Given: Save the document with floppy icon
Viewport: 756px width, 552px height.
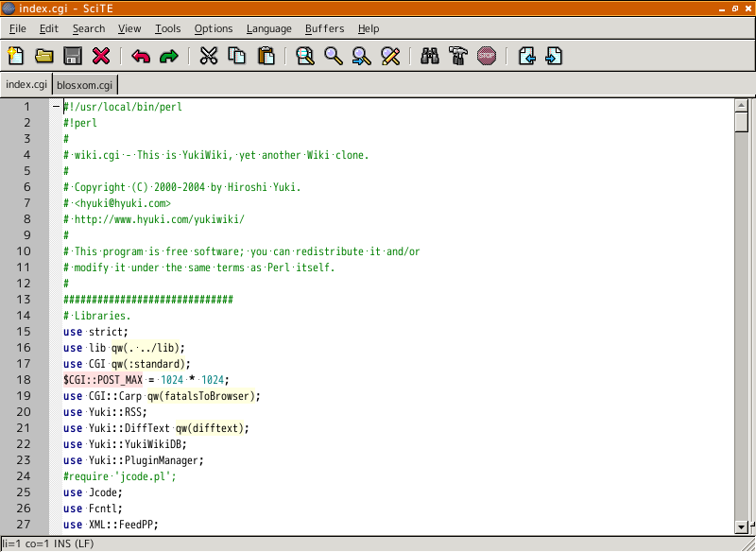Looking at the screenshot, I should pyautogui.click(x=73, y=56).
